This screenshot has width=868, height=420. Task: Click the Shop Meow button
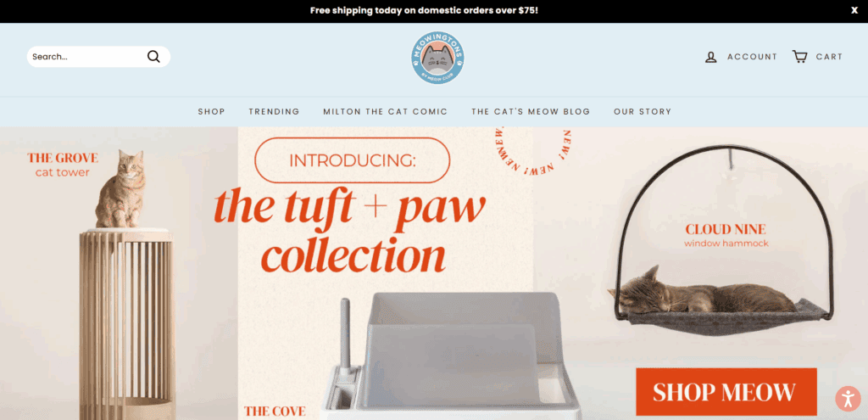click(726, 392)
